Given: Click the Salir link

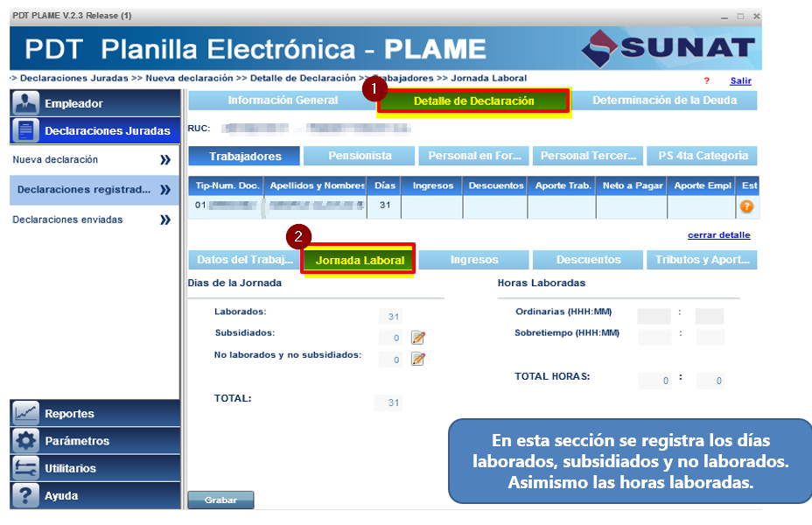Looking at the screenshot, I should [740, 81].
